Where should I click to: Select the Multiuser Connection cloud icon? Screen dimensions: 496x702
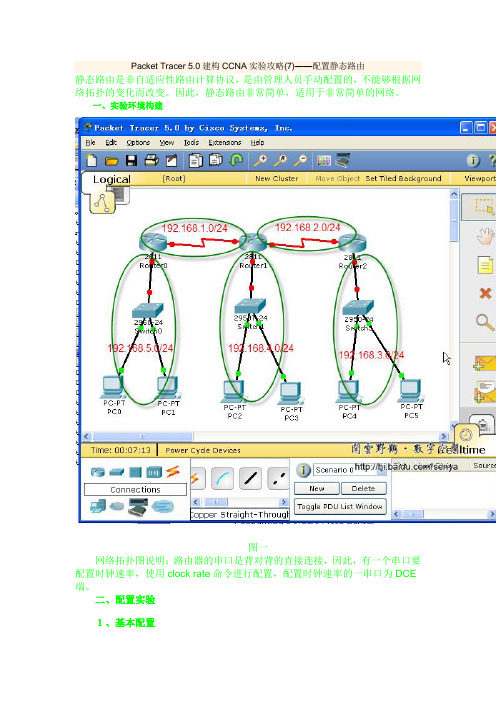162,507
